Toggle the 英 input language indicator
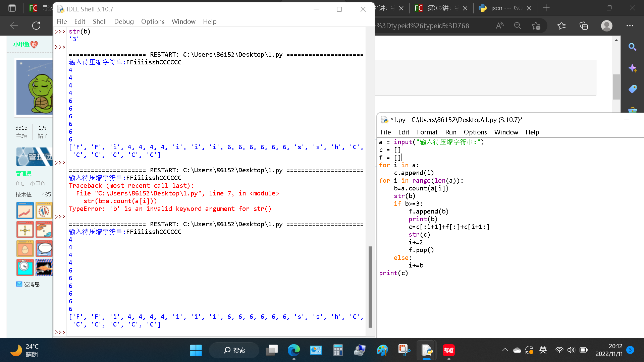The width and height of the screenshot is (644, 362). click(x=543, y=350)
